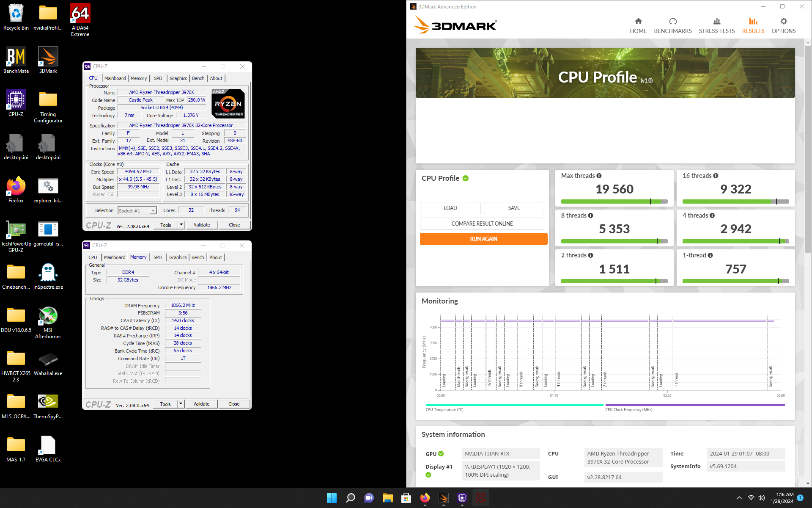Open MSI Afterburner desktop shortcut

pos(48,323)
